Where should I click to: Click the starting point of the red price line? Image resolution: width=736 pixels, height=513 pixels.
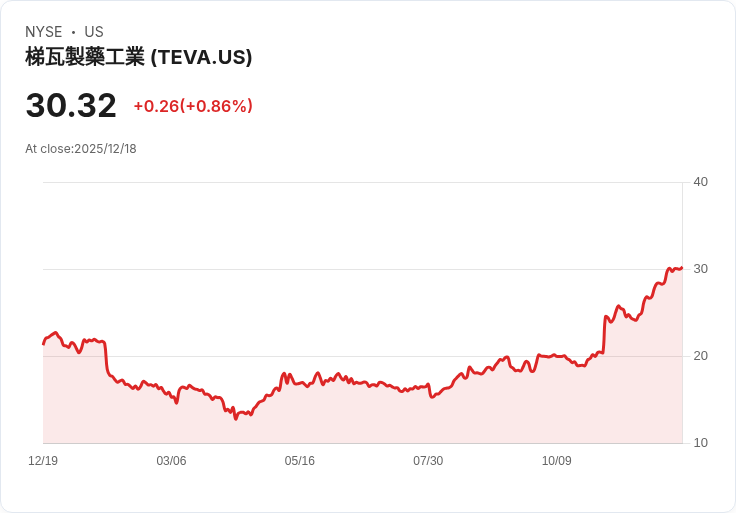[x=44, y=343]
